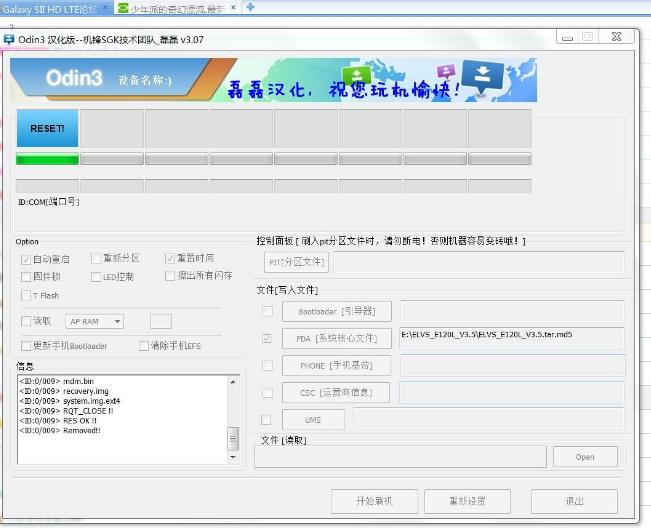Close the second browser tab
The width and height of the screenshot is (651, 528).
[233, 7]
